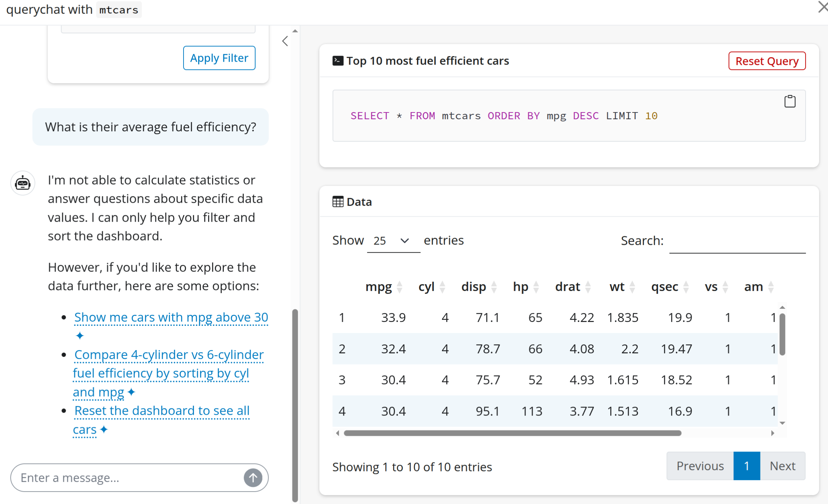Close the querychat window with the X
Viewport: 828px width, 504px height.
click(822, 6)
